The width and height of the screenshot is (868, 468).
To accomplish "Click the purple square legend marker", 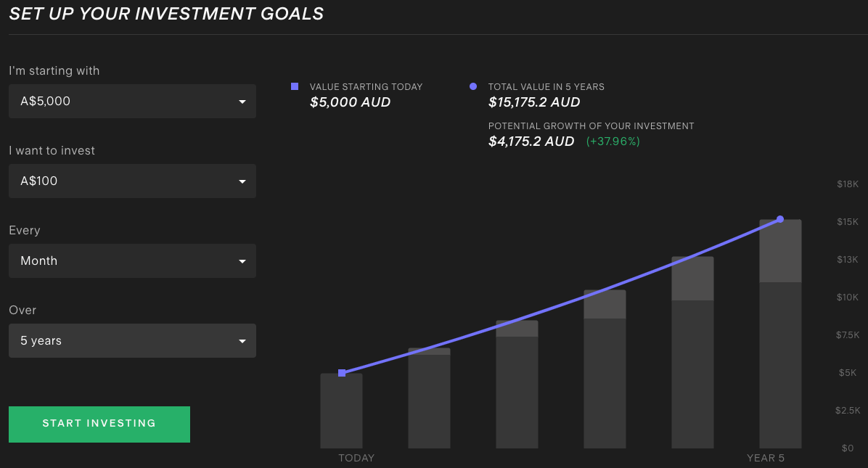I will pyautogui.click(x=294, y=86).
